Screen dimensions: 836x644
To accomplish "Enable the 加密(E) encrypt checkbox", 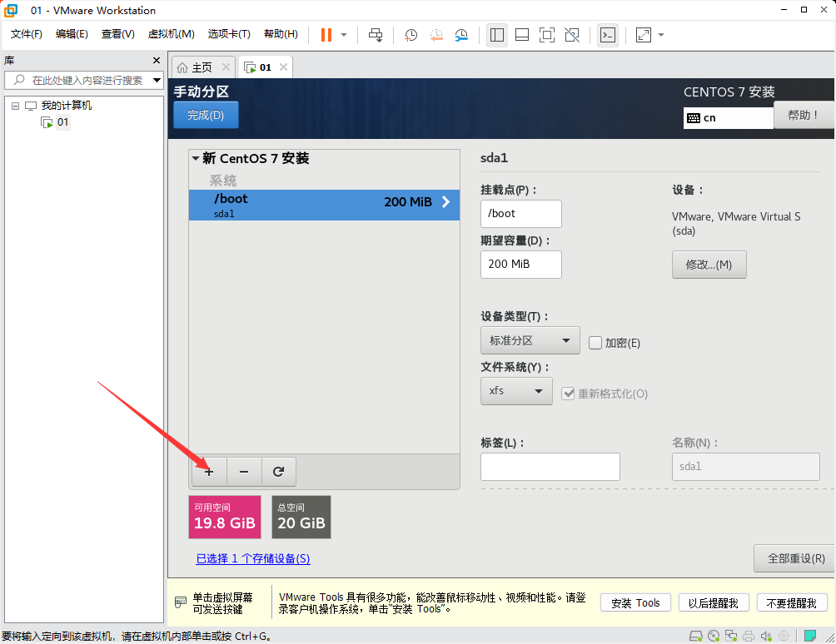I will [x=595, y=343].
